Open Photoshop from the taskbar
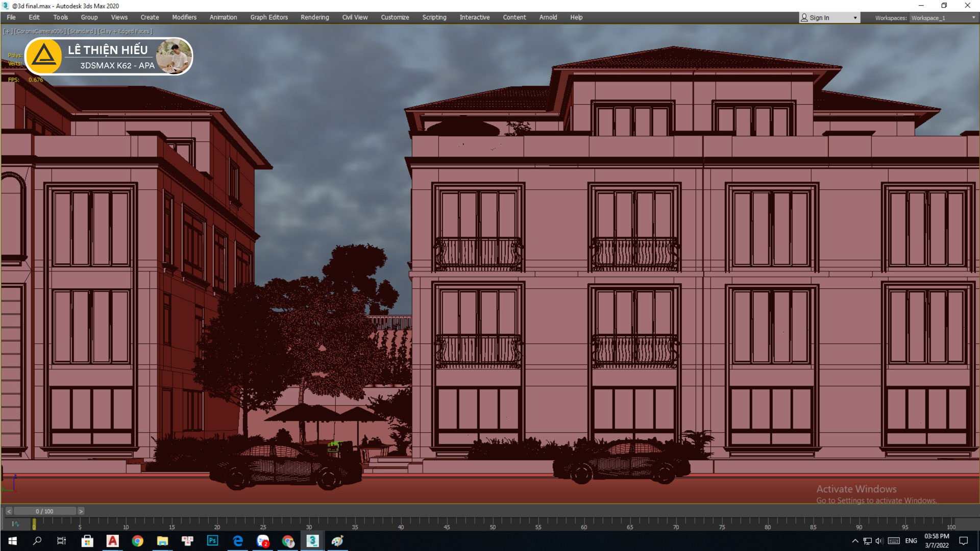This screenshot has height=551, width=980. click(212, 541)
